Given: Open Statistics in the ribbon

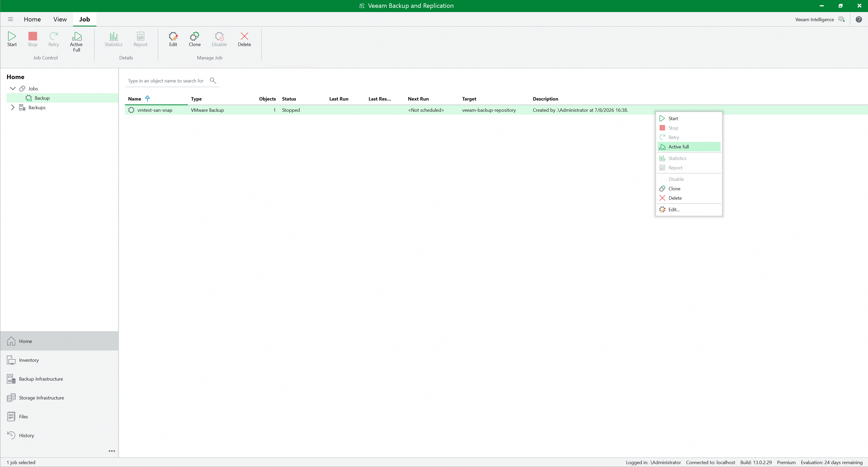Looking at the screenshot, I should click(113, 39).
